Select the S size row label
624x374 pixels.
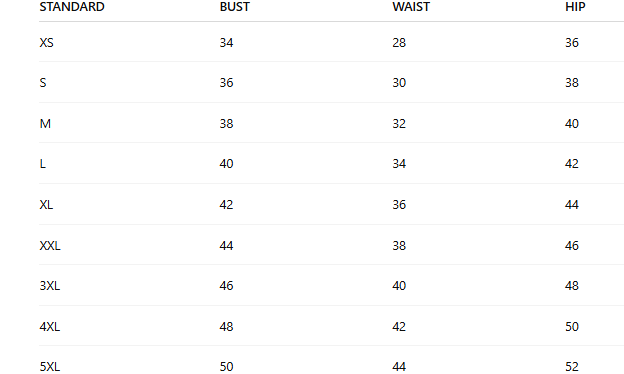point(43,83)
